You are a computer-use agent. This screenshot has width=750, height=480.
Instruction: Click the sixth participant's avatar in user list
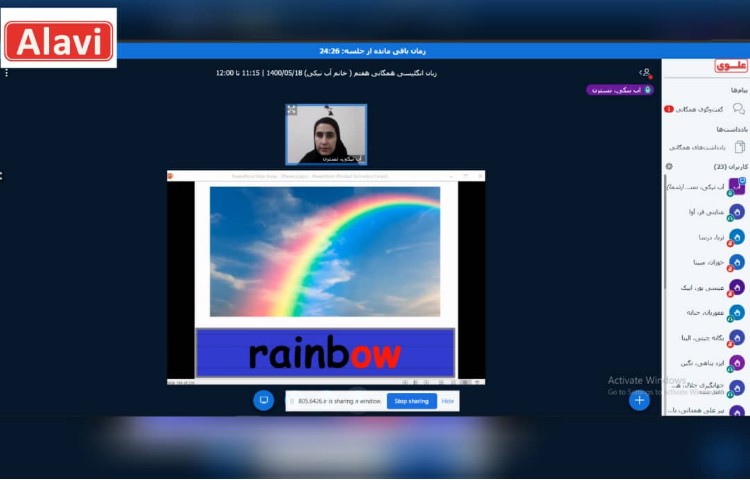[x=736, y=312]
